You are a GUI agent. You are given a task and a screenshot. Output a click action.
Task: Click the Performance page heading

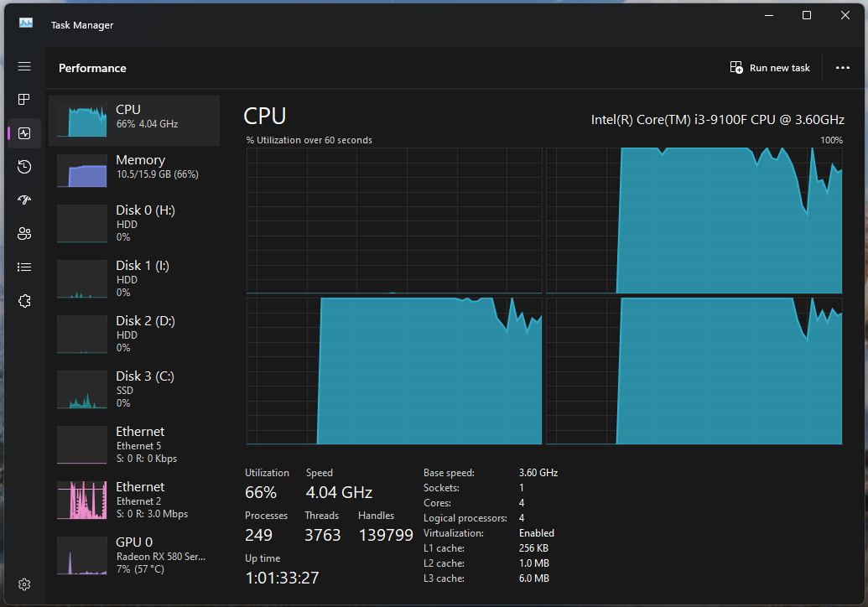pyautogui.click(x=92, y=68)
